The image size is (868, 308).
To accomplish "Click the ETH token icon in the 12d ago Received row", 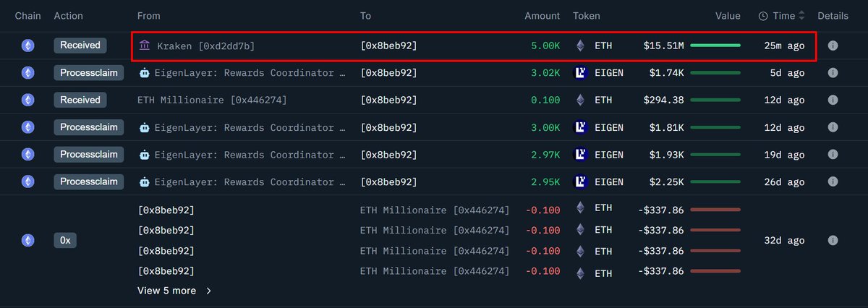I will pyautogui.click(x=580, y=100).
